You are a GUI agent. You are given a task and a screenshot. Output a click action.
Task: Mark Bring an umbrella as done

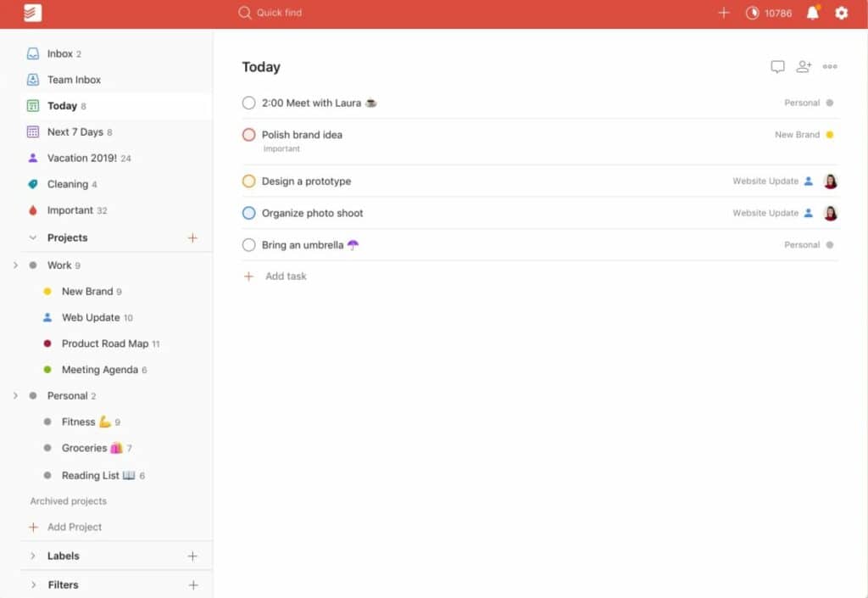click(x=248, y=244)
